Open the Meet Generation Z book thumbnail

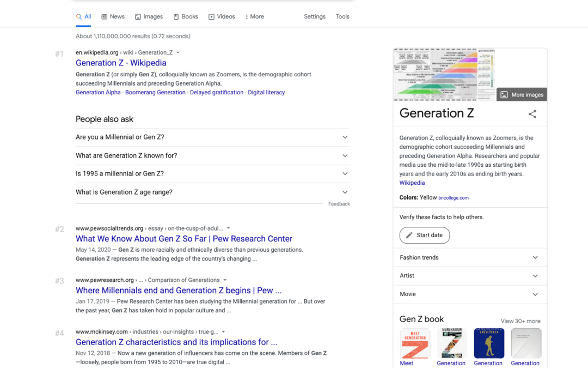point(414,343)
